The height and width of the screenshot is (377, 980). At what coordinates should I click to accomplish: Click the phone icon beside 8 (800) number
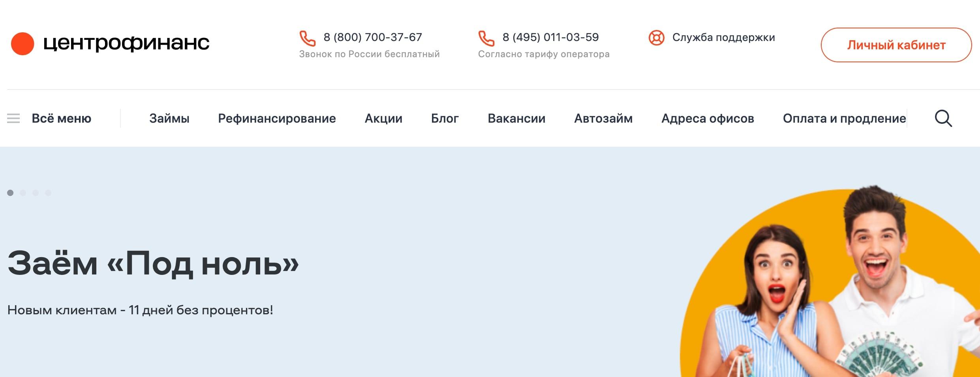[307, 38]
